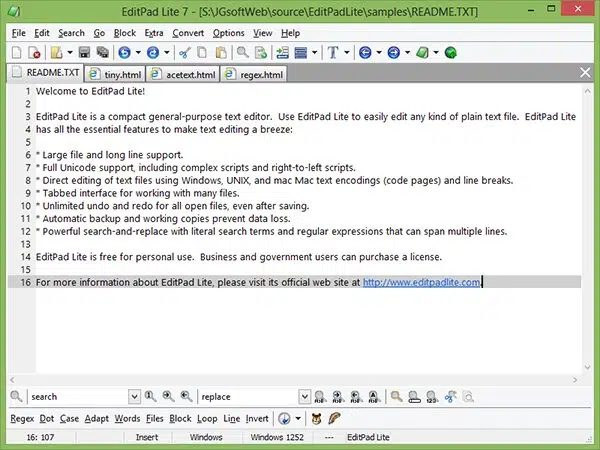Screen dimensions: 600x450
Task: Click the word wrap lines icon
Action: pos(301,52)
